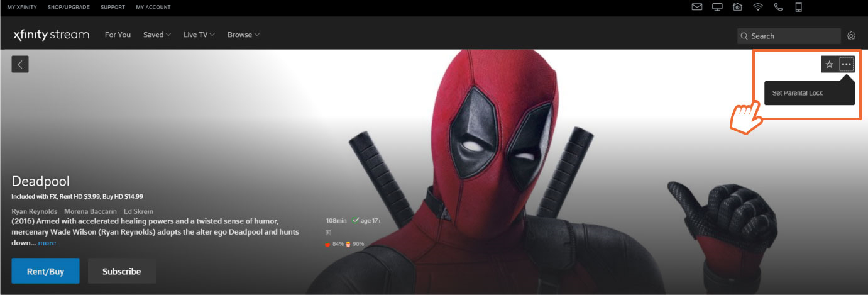
Task: Click the mail envelope icon
Action: (x=696, y=8)
